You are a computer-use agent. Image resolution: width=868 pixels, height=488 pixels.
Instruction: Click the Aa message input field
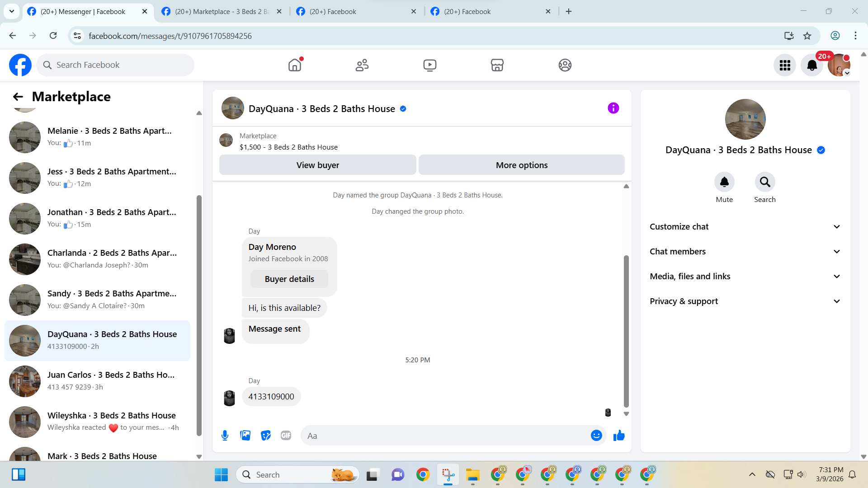click(x=445, y=436)
